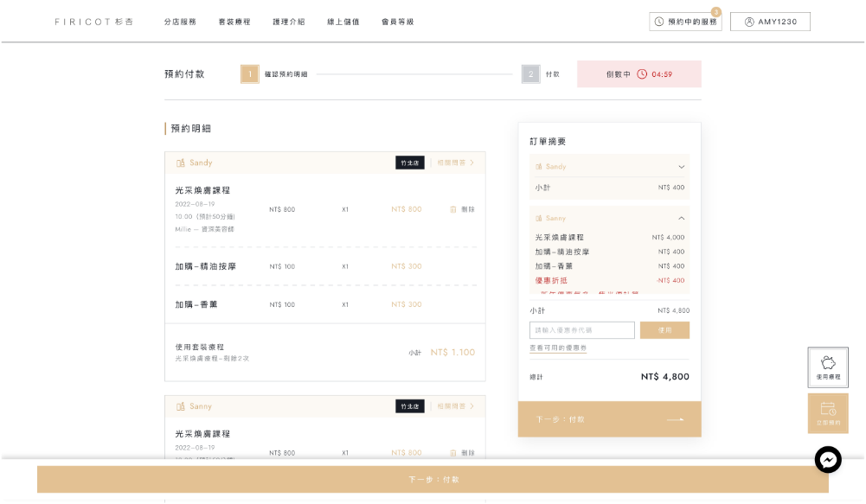Click 加購－香薰 in Sandy's booking details

pos(196,304)
